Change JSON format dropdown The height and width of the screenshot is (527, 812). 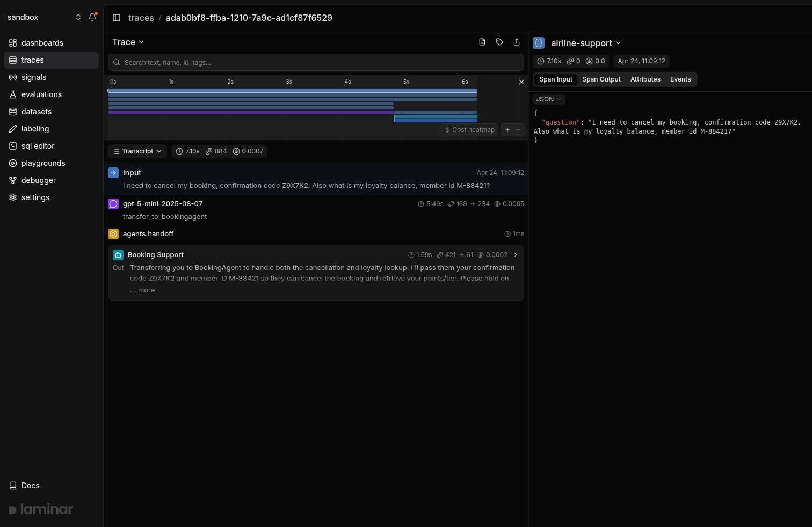[x=549, y=99]
